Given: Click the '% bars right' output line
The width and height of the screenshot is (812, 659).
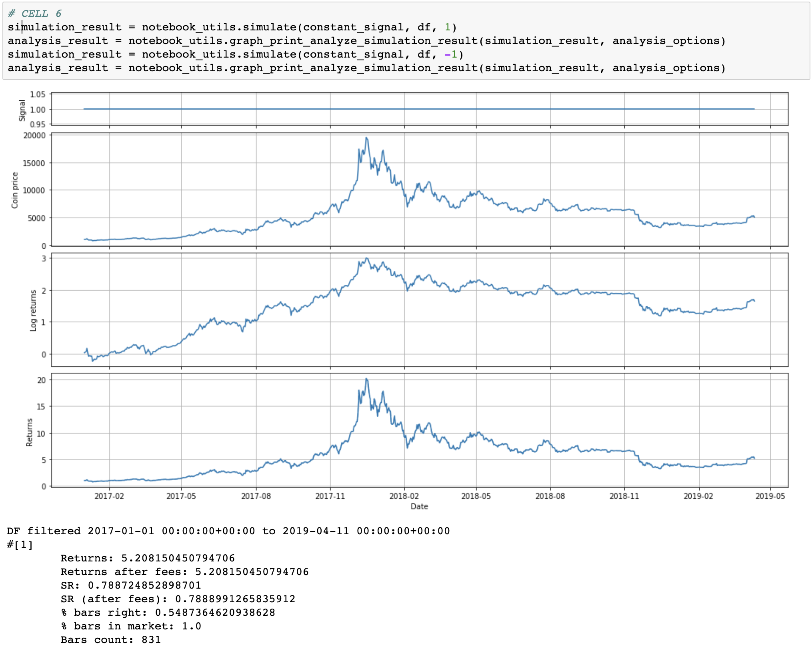Looking at the screenshot, I should (x=168, y=613).
